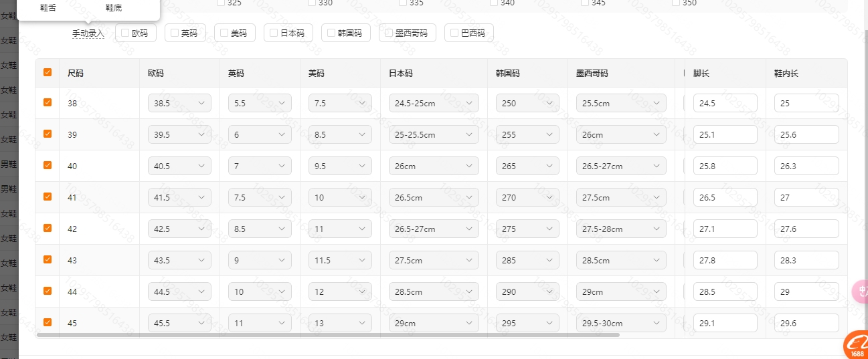The width and height of the screenshot is (868, 359).
Task: Open the 英码 dropdown showing 5.5
Action: click(x=260, y=103)
